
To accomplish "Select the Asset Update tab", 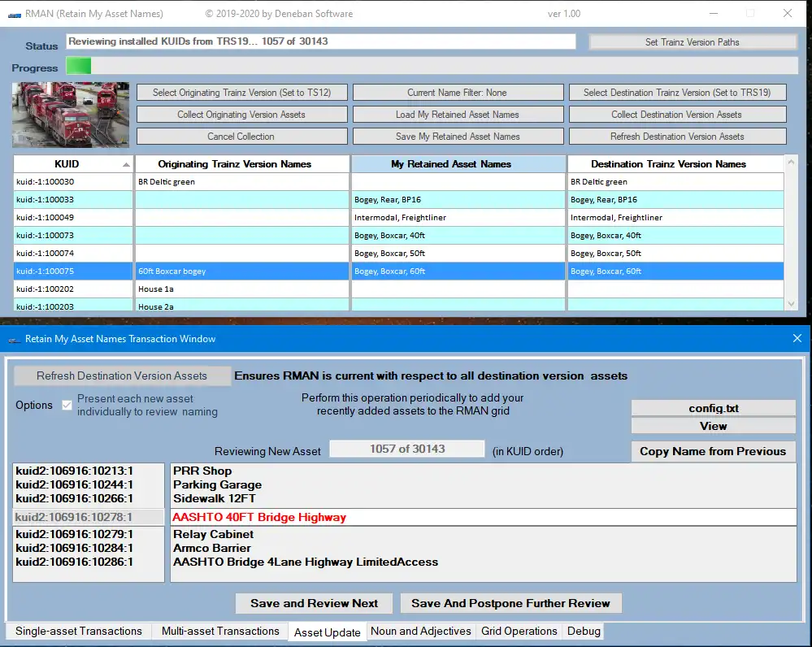I will click(328, 632).
